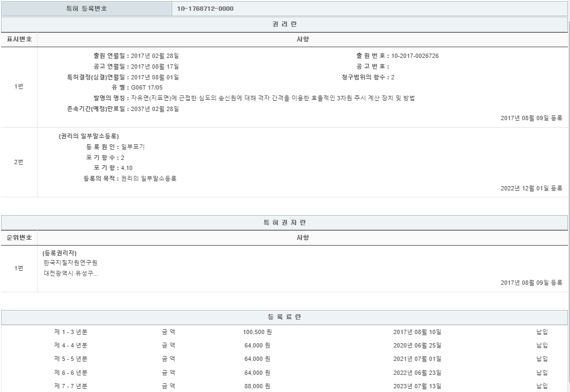Click the 표시번호 column header
The height and width of the screenshot is (392, 570).
click(x=19, y=40)
